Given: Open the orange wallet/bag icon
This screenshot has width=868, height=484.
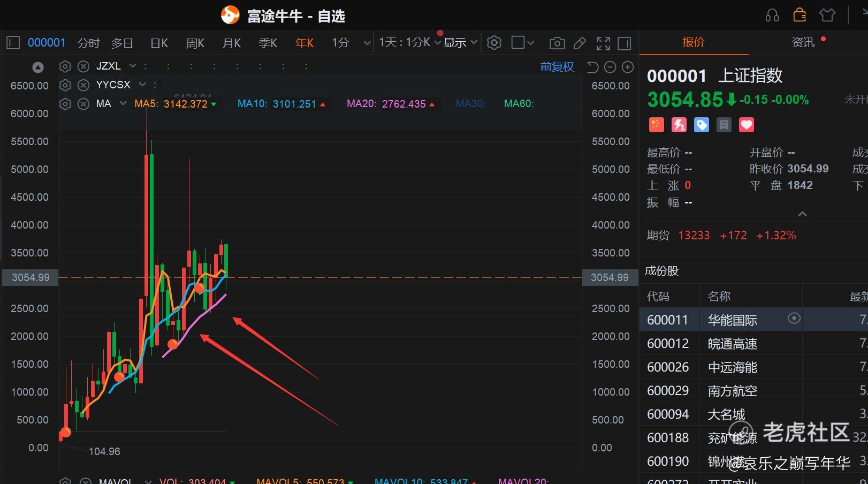Looking at the screenshot, I should click(x=800, y=15).
